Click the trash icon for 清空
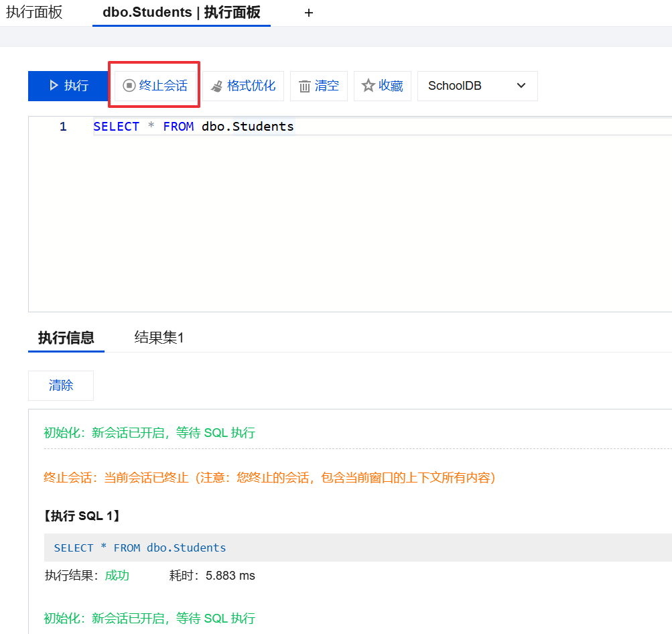 (304, 86)
